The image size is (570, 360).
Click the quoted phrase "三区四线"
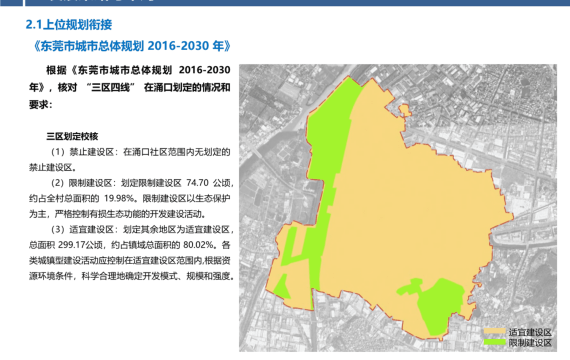pyautogui.click(x=111, y=88)
